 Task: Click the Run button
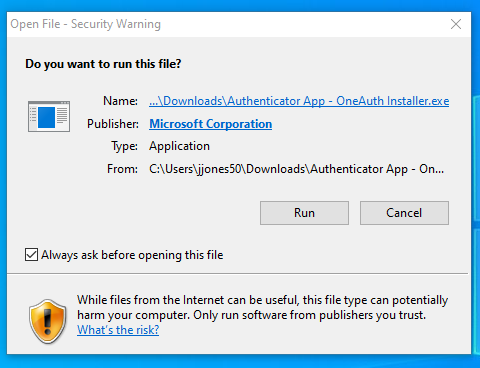[304, 213]
